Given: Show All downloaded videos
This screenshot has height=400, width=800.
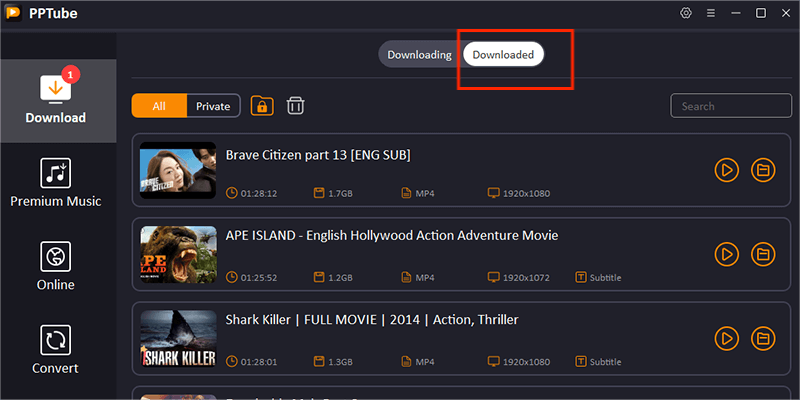Looking at the screenshot, I should tap(159, 106).
